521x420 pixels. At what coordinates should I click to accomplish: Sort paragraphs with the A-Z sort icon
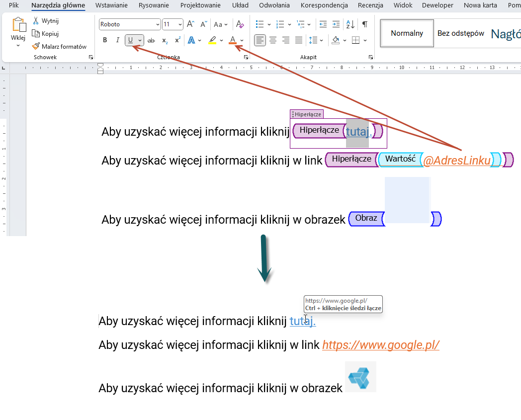point(350,24)
